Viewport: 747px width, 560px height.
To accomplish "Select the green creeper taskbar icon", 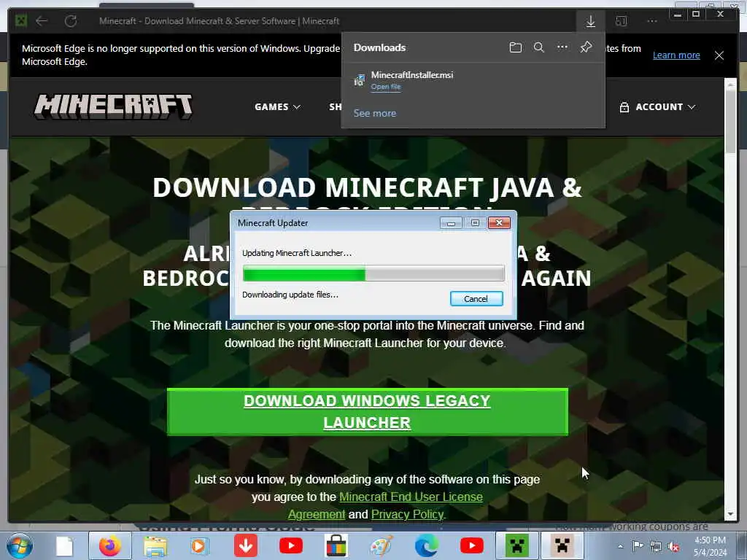I will click(x=517, y=545).
